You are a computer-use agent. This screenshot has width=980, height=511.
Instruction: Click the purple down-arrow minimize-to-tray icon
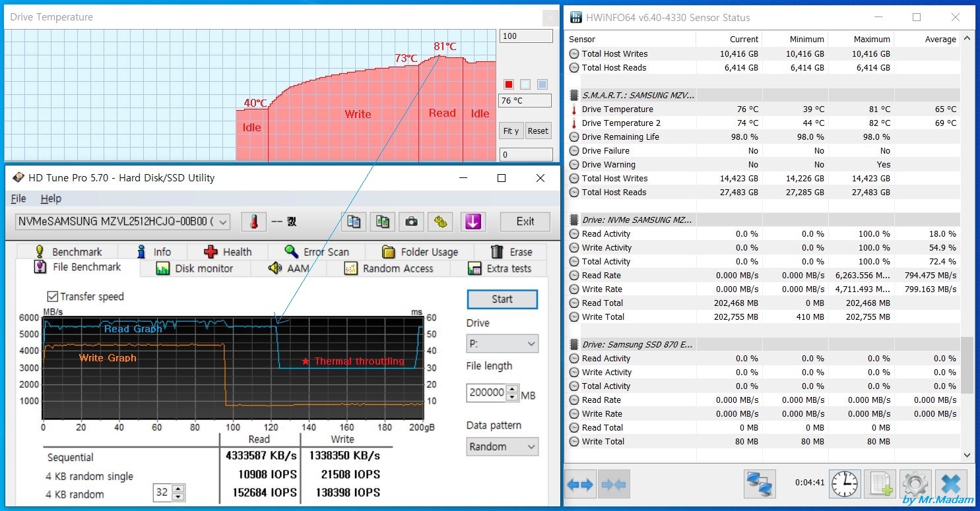pos(473,222)
